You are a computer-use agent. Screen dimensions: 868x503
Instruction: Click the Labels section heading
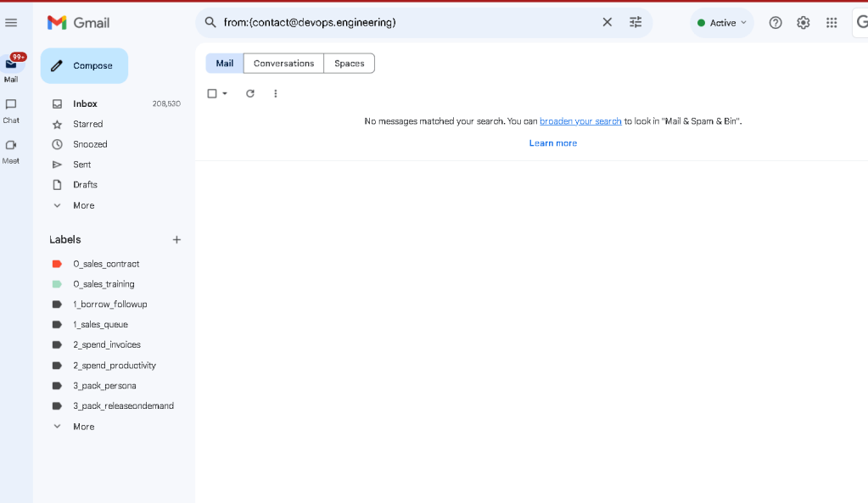(x=64, y=239)
